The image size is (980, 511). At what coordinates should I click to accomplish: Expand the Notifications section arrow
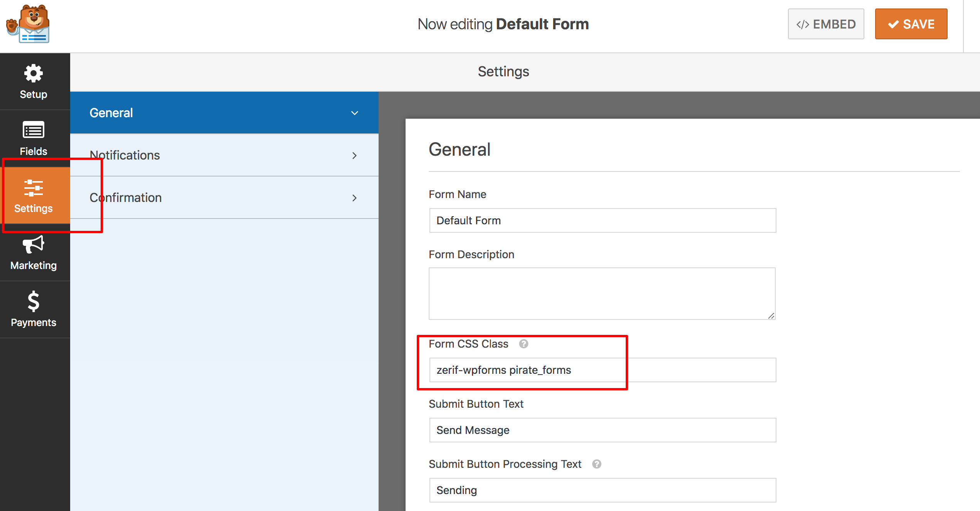(354, 155)
